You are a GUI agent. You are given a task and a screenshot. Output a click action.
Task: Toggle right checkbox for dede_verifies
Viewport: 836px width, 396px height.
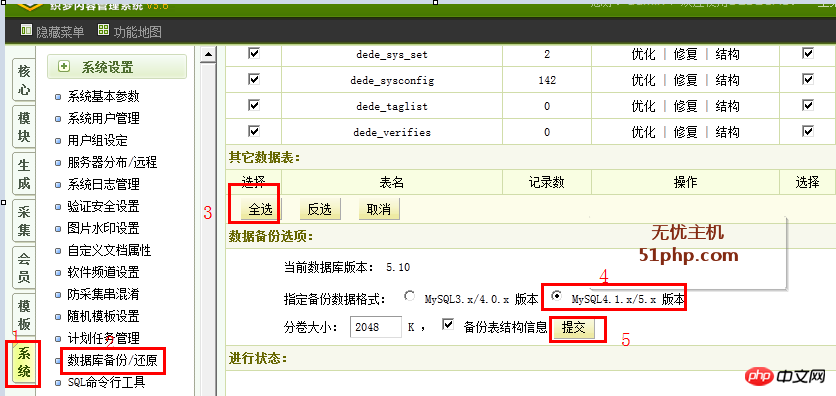click(808, 131)
